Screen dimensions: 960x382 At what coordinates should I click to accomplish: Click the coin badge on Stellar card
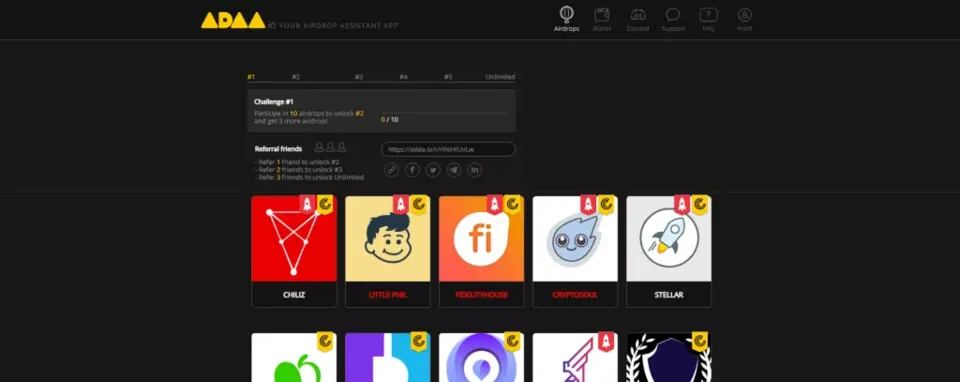[700, 204]
